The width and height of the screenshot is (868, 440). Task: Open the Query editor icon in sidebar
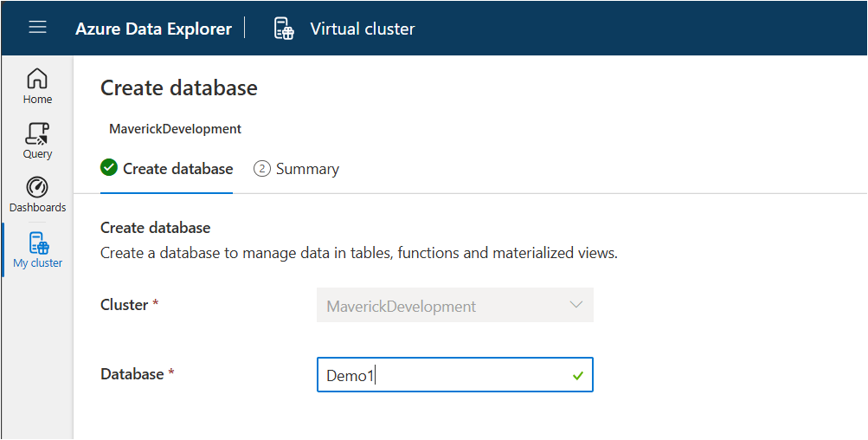point(37,133)
